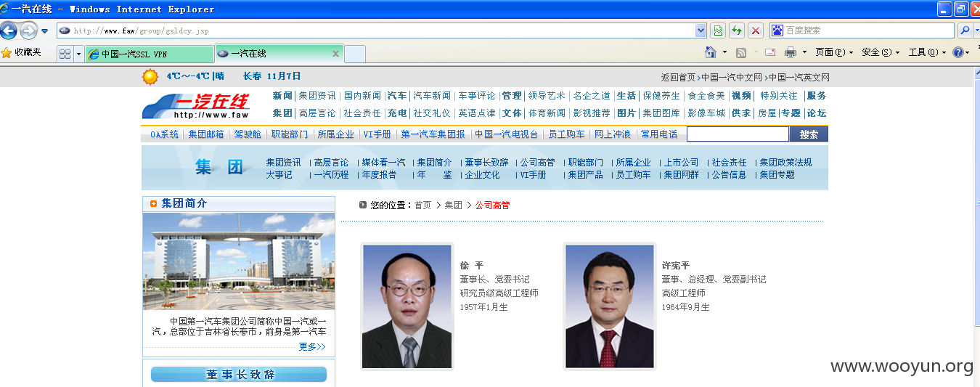The height and width of the screenshot is (387, 980).
Task: Click the 返回首页 link
Action: [x=678, y=77]
